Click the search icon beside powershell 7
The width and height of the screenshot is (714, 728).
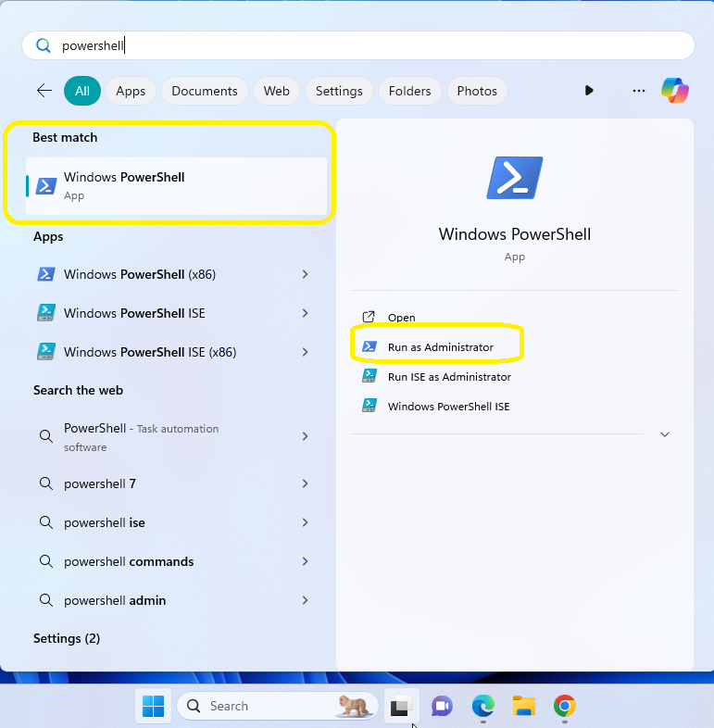45,483
